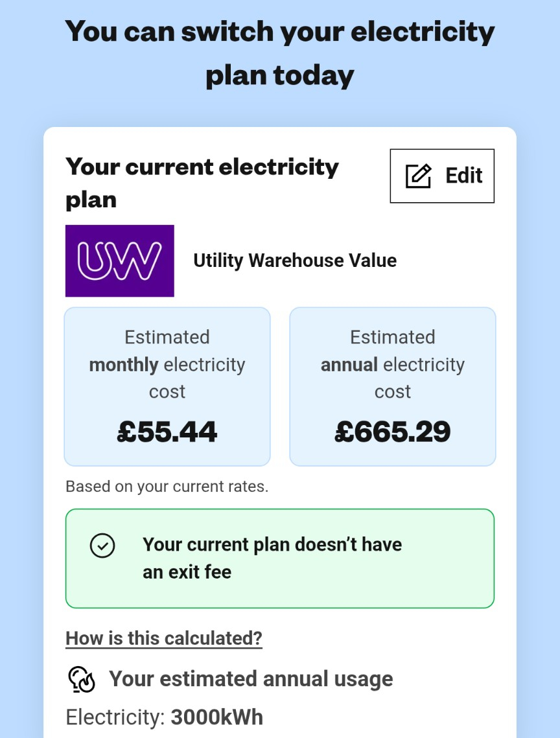Click the estimated annual electricity cost label
Screen dimensions: 560x738
tap(393, 364)
